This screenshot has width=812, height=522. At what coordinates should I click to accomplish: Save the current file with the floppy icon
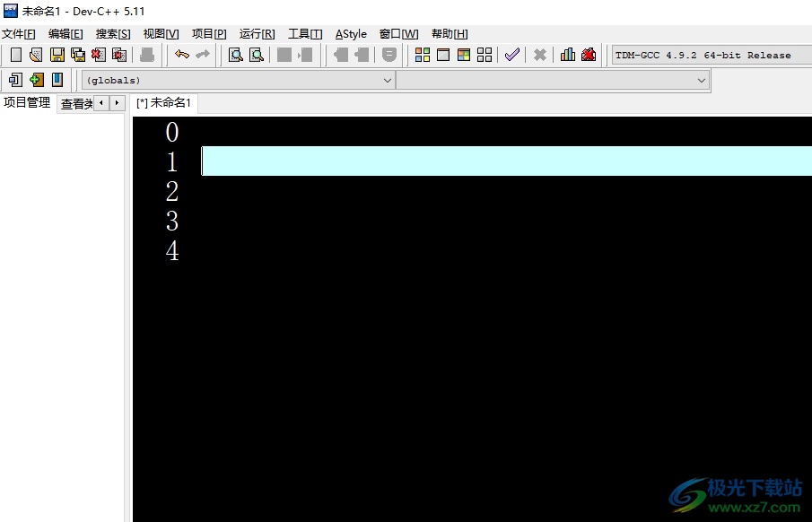[x=57, y=55]
